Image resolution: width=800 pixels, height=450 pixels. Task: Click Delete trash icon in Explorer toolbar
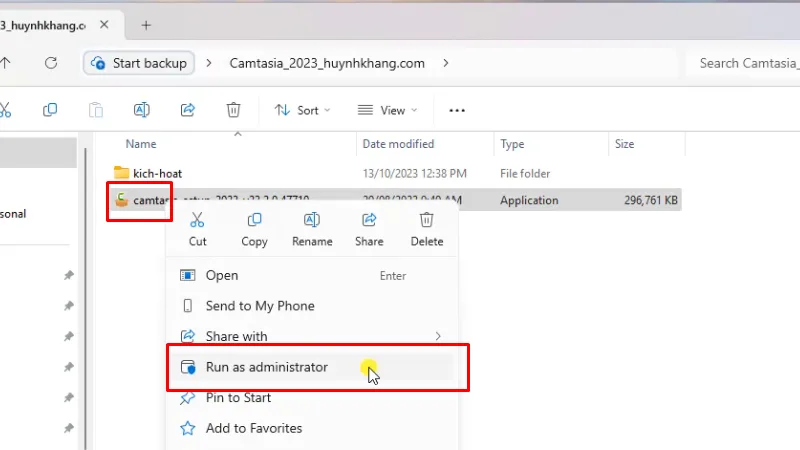point(233,110)
